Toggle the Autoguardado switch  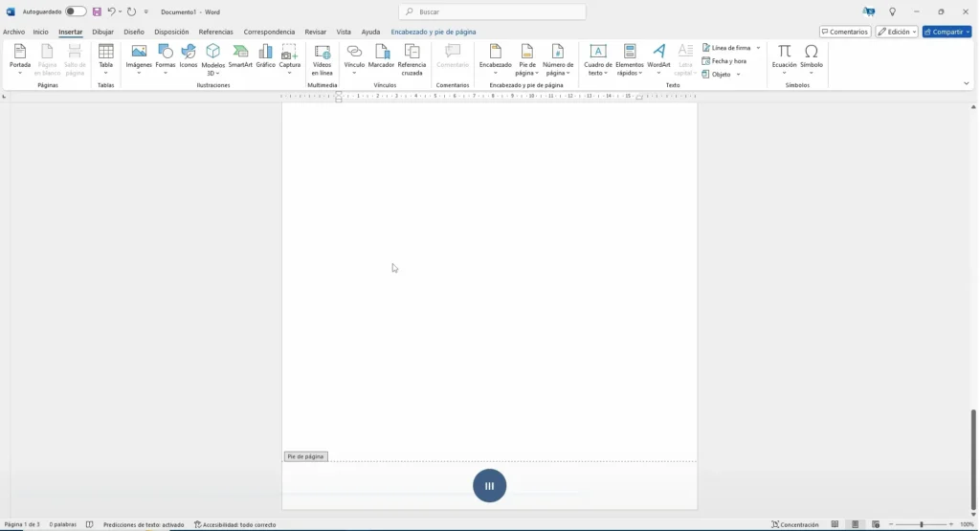coord(75,11)
